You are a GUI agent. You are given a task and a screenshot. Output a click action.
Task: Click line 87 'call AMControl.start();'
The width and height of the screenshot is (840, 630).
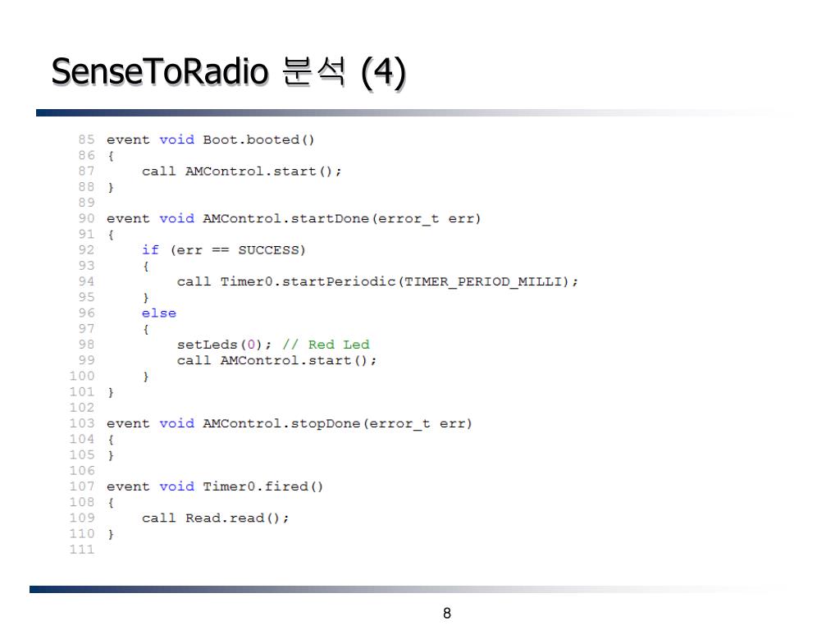pyautogui.click(x=242, y=171)
